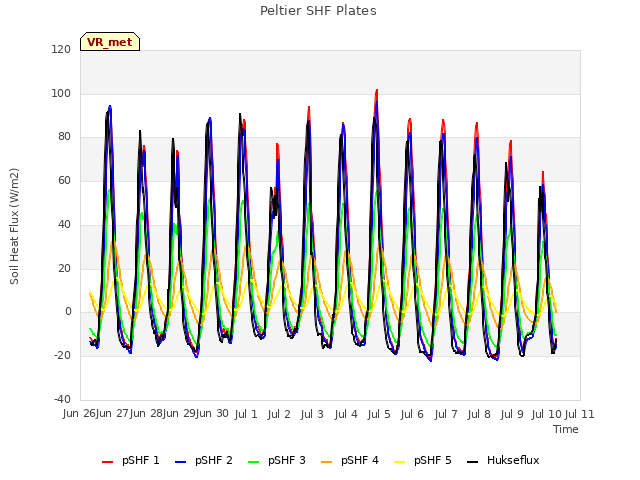Click the black Hukseflux legend swatch
The width and height of the screenshot is (640, 480).
(472, 462)
